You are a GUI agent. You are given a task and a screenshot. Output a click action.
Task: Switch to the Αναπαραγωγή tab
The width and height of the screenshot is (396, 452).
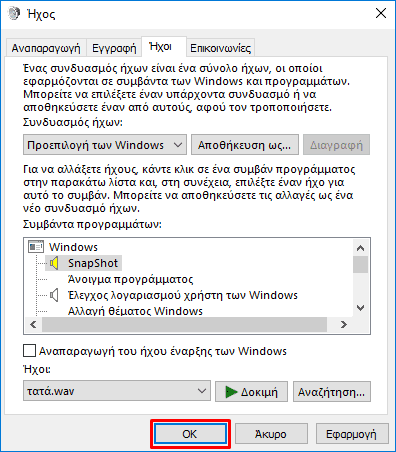(x=46, y=48)
